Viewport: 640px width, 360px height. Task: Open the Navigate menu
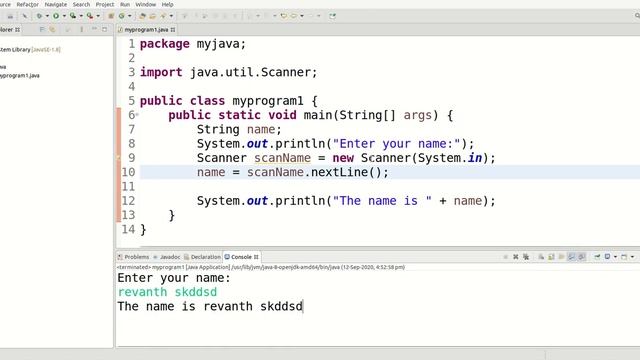point(56,4)
